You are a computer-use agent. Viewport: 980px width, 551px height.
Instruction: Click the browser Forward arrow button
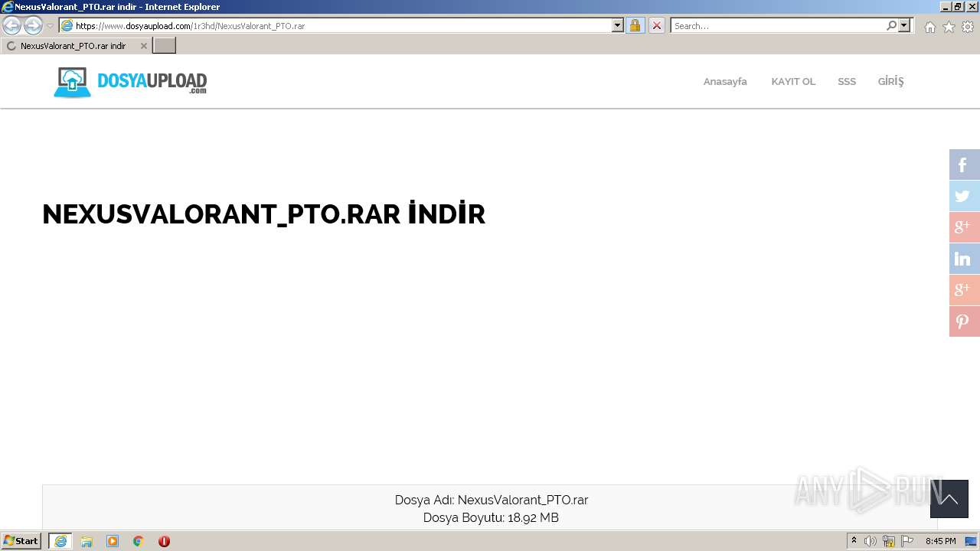tap(33, 26)
